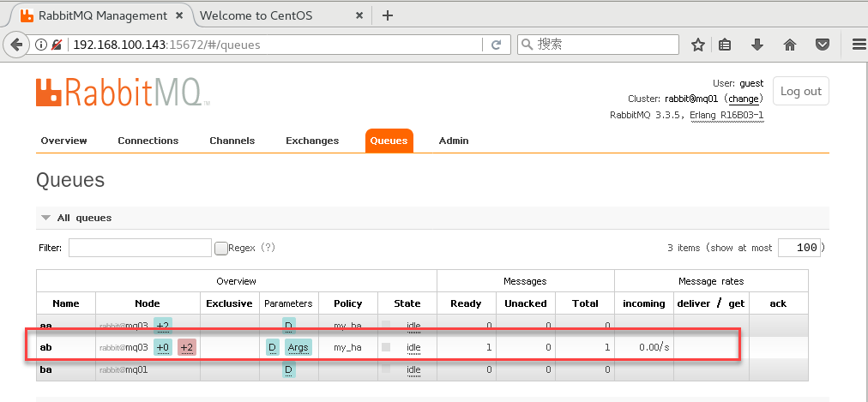Click the magnifier icon in search box
The image size is (868, 402).
pos(527,45)
